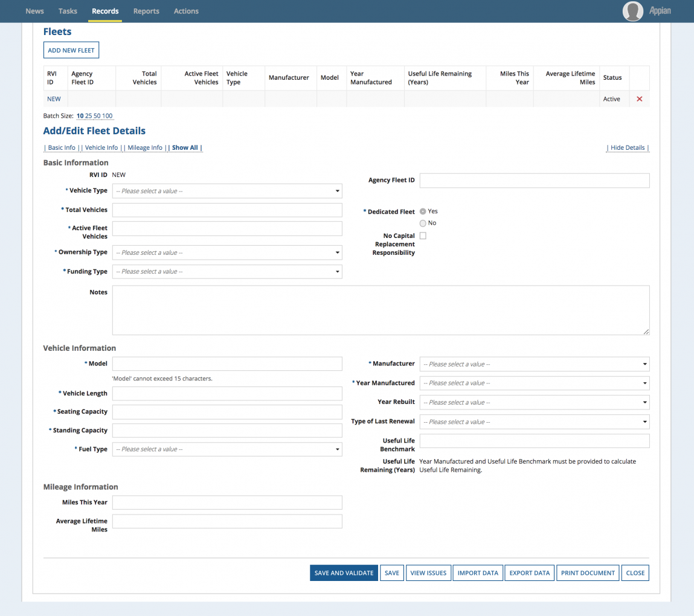
Task: Focus the Standing Capacity field
Action: tap(227, 431)
